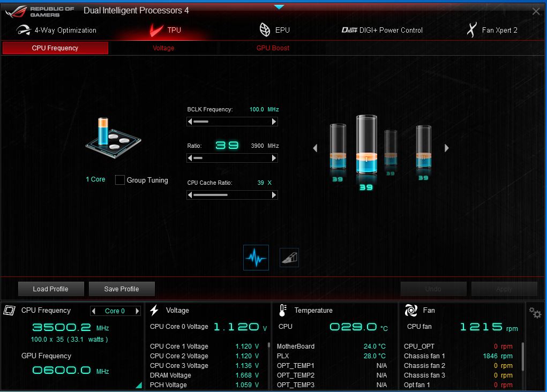Viewport: 547px width, 392px height.
Task: Increase CPU Cache Ratio with right arrow
Action: point(274,195)
